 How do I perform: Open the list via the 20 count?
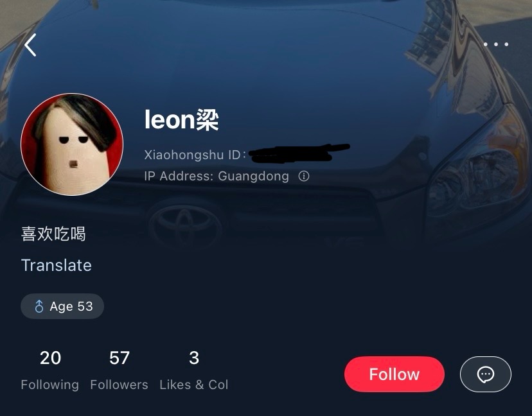tap(50, 358)
